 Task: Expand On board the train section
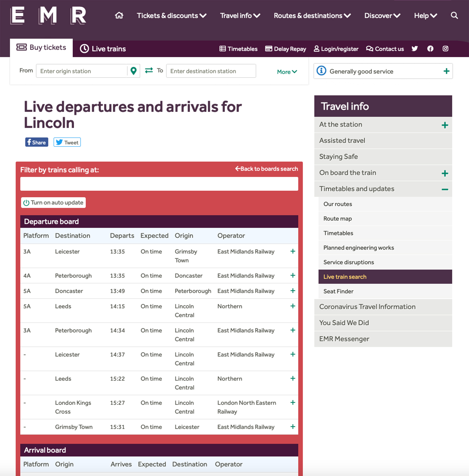point(445,173)
